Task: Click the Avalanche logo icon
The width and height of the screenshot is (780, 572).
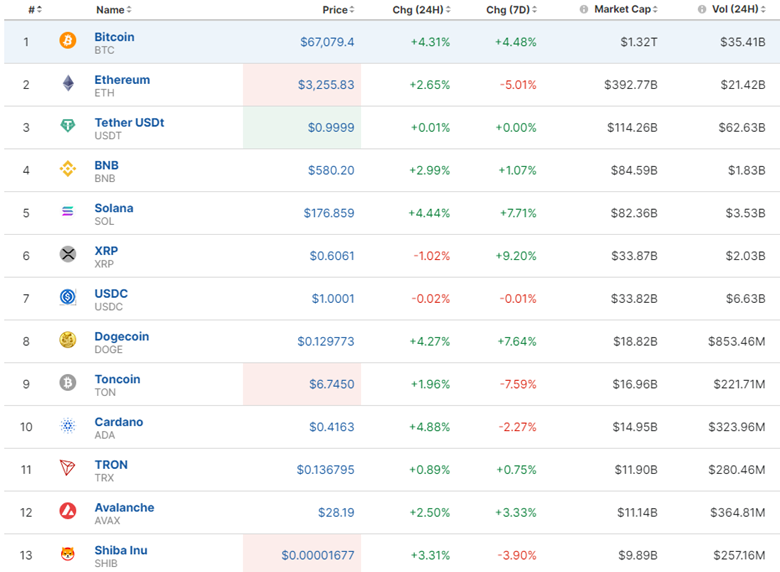Action: coord(68,511)
